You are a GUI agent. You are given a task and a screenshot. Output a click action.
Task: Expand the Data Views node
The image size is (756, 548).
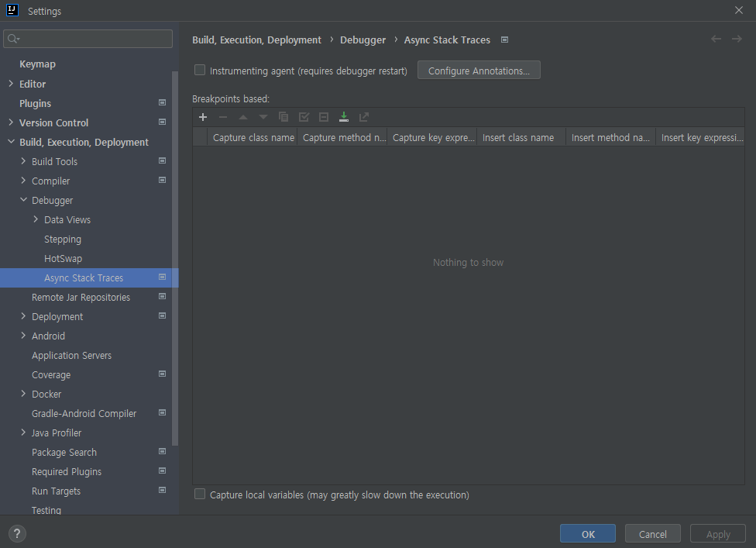36,219
